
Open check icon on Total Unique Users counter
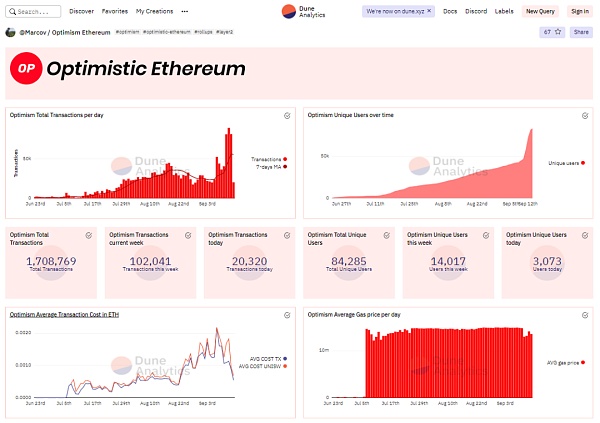(386, 235)
